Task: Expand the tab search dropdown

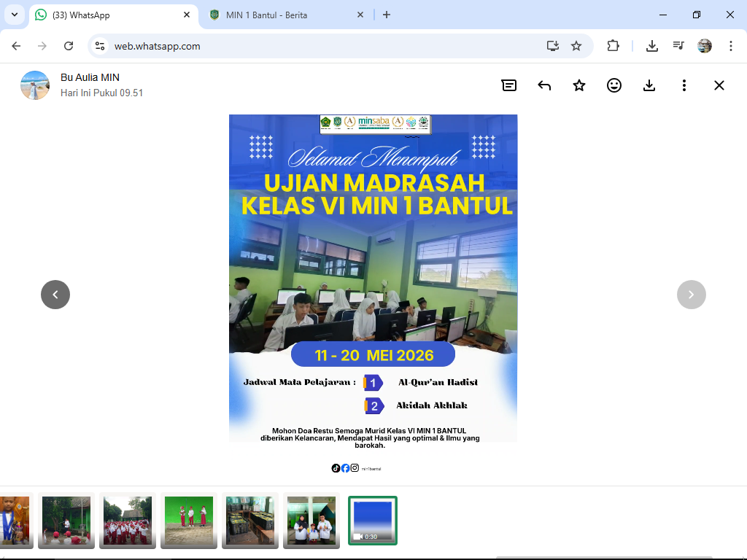Action: (15, 15)
